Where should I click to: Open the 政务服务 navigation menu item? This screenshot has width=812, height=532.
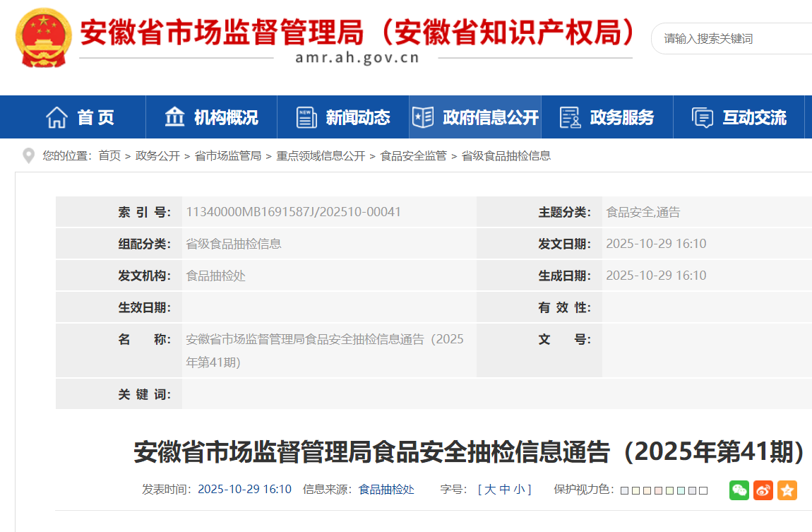(621, 117)
